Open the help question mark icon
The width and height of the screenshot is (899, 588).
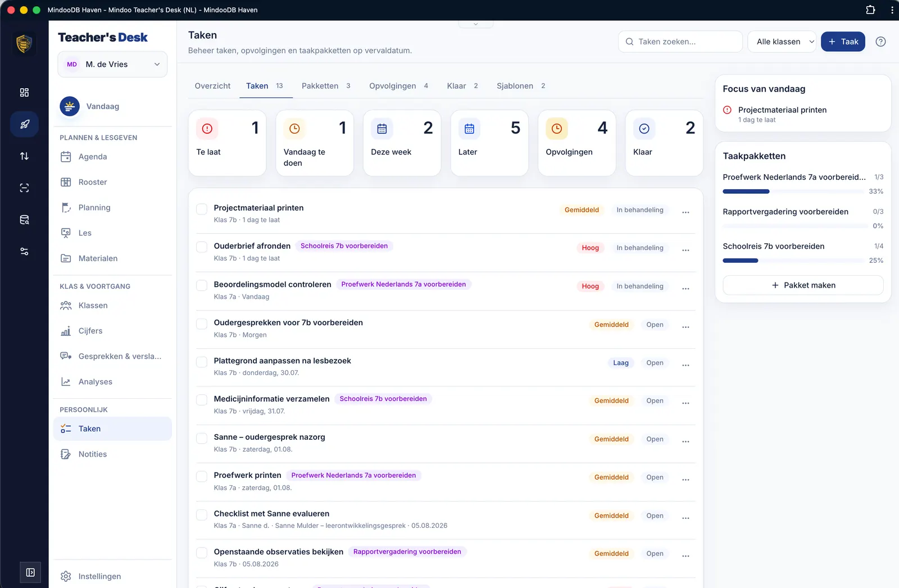click(x=880, y=42)
